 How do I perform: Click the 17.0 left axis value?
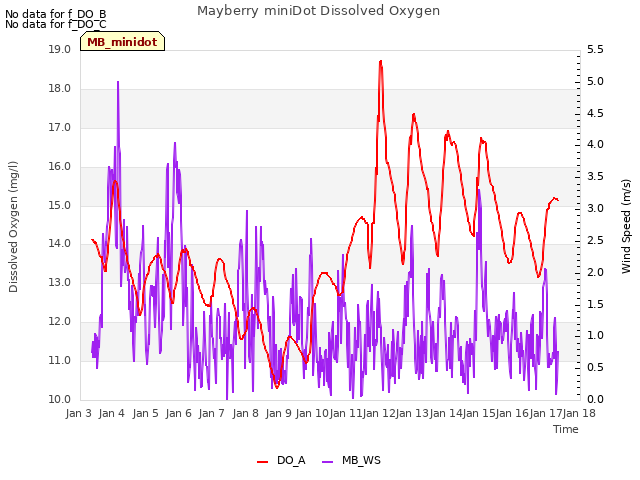point(60,128)
